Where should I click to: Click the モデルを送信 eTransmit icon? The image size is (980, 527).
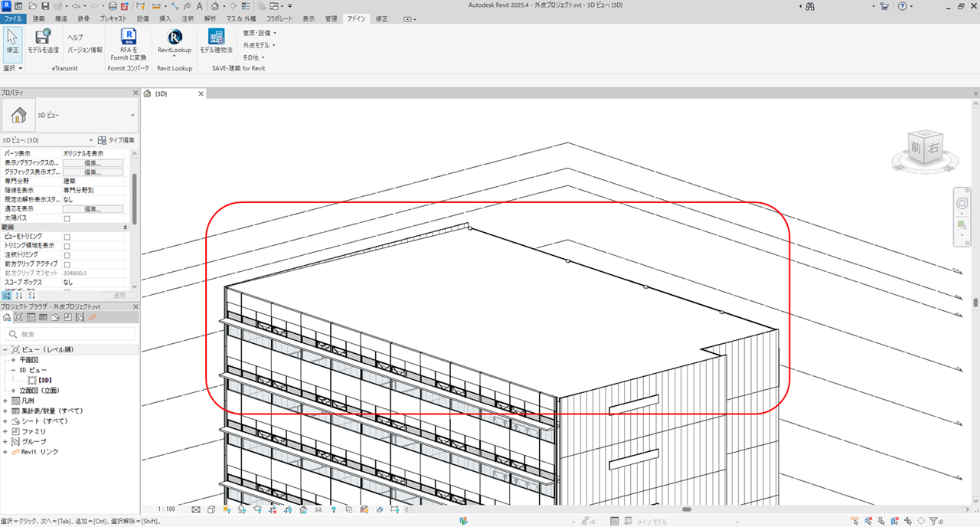pos(43,40)
